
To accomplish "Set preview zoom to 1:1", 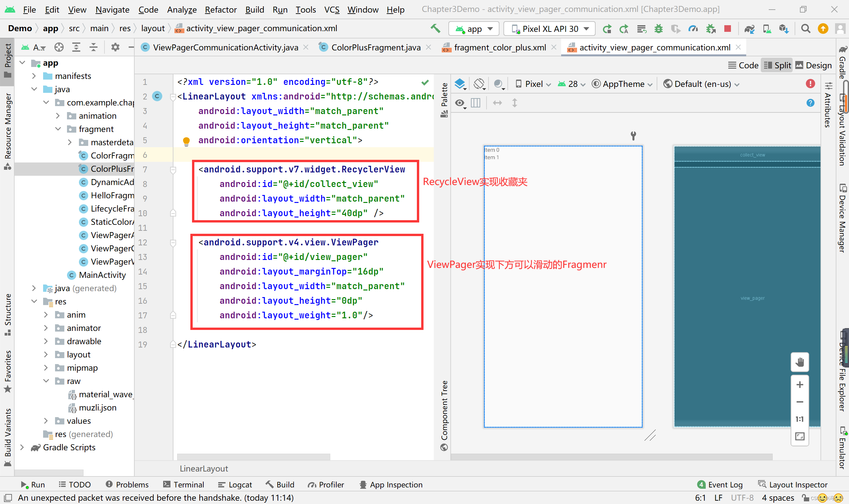I will (800, 419).
